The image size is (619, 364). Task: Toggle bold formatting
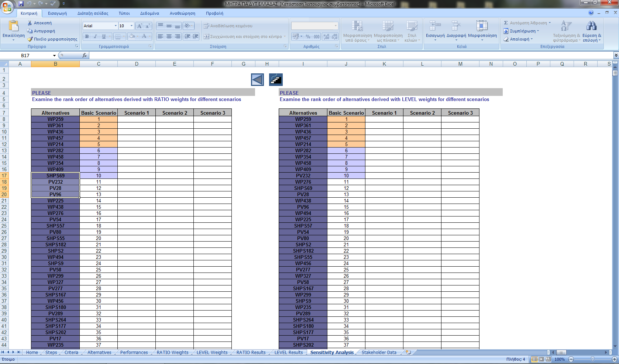pyautogui.click(x=87, y=36)
